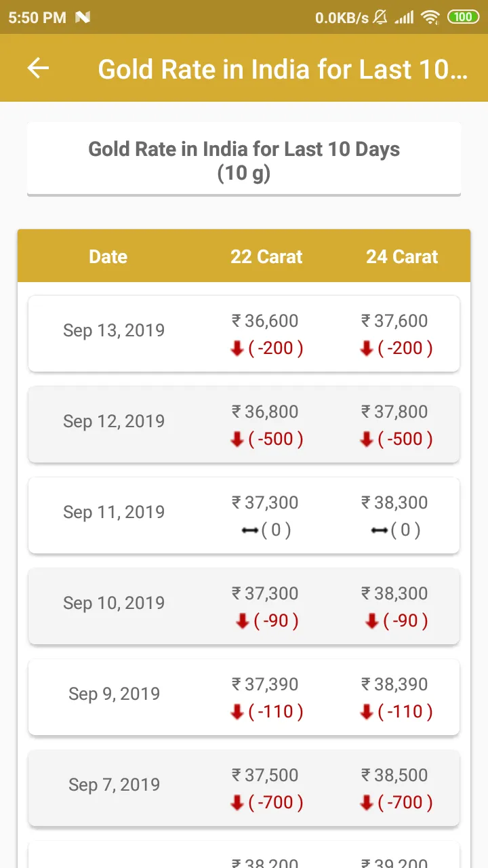This screenshot has height=868, width=488.
Task: Click the no-change arrow icon for Sep 11 24 Carat
Action: (x=379, y=530)
